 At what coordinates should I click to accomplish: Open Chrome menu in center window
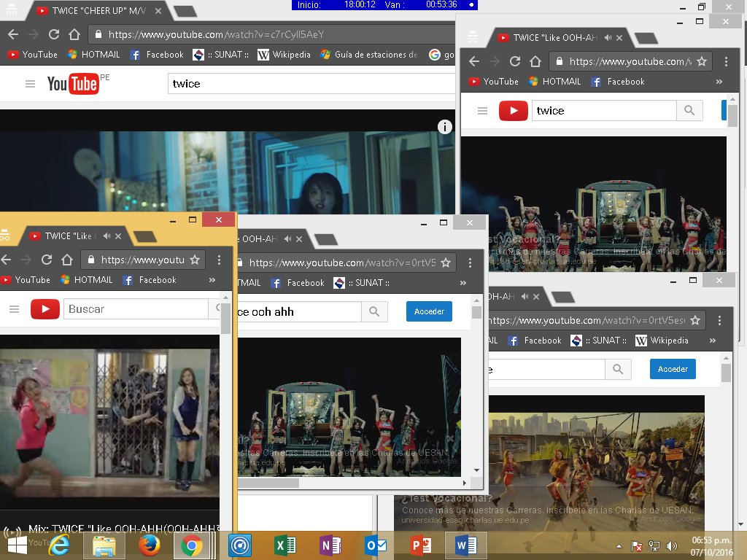click(470, 262)
